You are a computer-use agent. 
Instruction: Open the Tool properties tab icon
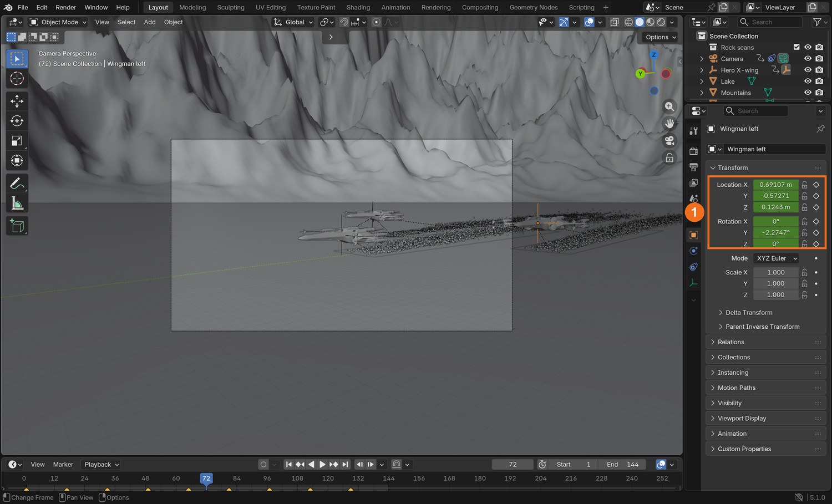point(693,131)
